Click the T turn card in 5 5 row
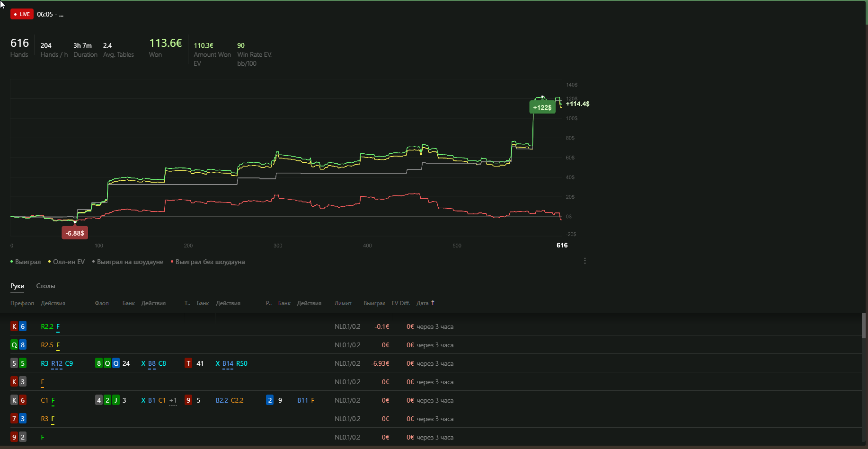The image size is (868, 449). coord(188,363)
